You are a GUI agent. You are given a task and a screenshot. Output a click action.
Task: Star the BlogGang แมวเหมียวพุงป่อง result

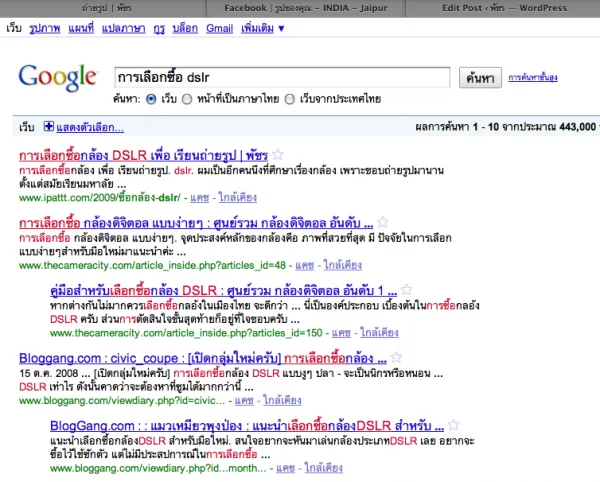453,425
